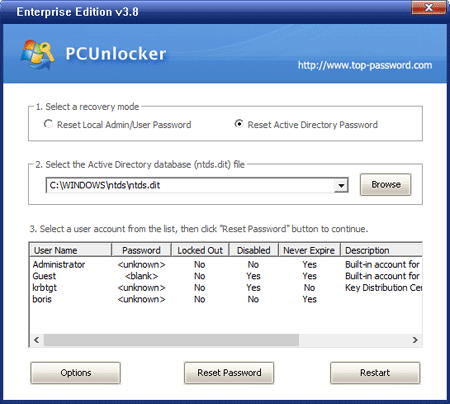Close the PCUnlocker window

pos(429,7)
